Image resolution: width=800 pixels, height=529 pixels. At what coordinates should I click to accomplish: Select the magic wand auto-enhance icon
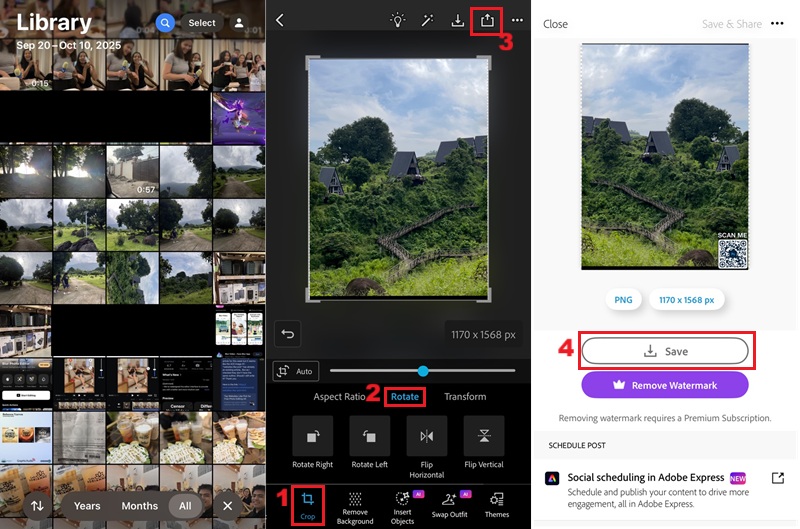[427, 20]
